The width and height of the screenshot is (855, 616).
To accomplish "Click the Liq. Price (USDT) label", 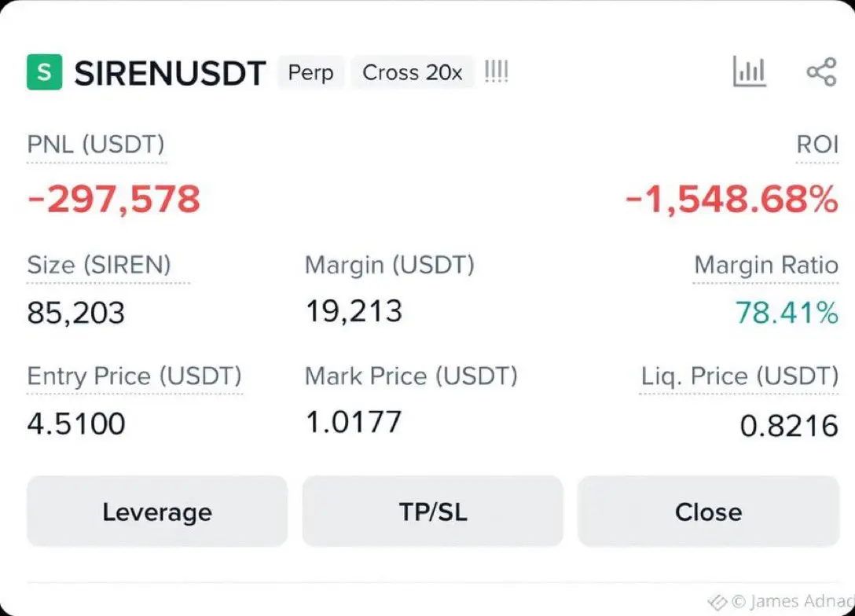I will pos(739,376).
